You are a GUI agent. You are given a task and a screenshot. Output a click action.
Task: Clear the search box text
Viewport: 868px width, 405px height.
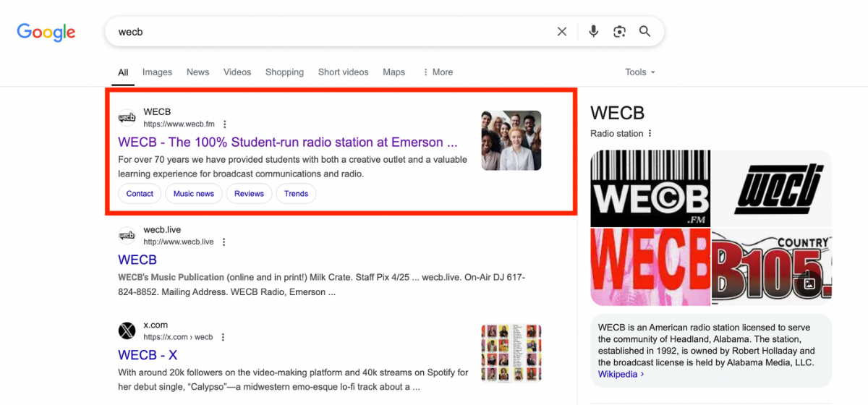[562, 32]
